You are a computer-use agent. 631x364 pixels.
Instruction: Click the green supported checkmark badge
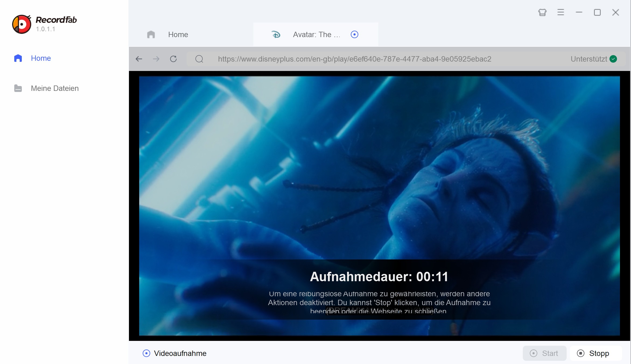tap(613, 59)
